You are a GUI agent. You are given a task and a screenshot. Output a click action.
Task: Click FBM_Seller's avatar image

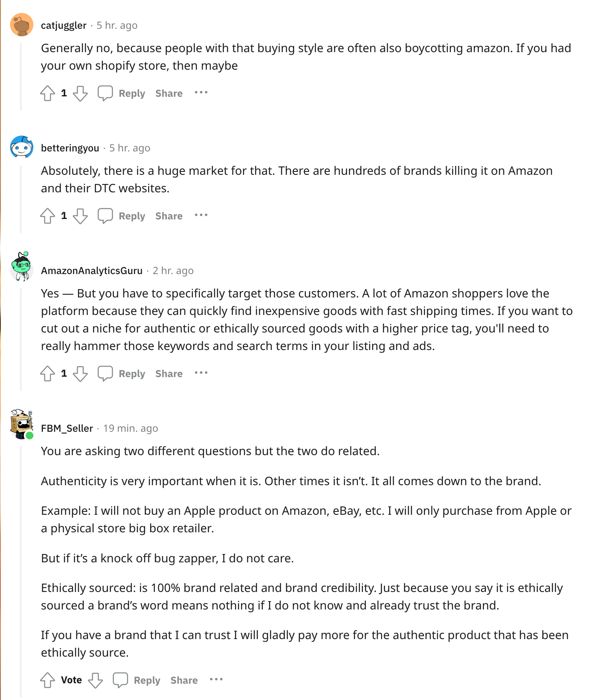pos(22,424)
